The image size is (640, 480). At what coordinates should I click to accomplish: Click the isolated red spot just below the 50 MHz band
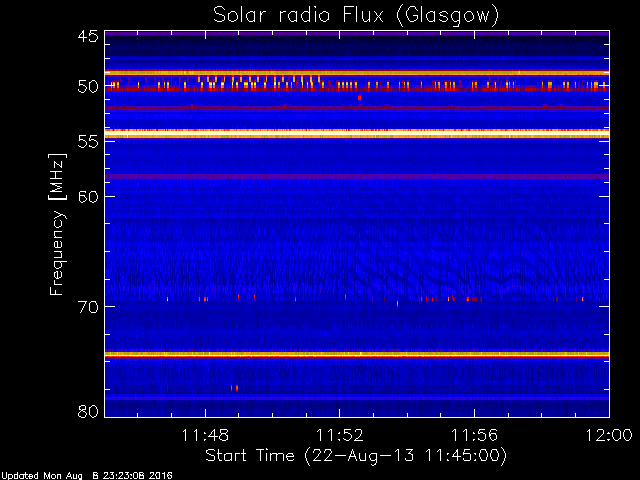point(359,98)
